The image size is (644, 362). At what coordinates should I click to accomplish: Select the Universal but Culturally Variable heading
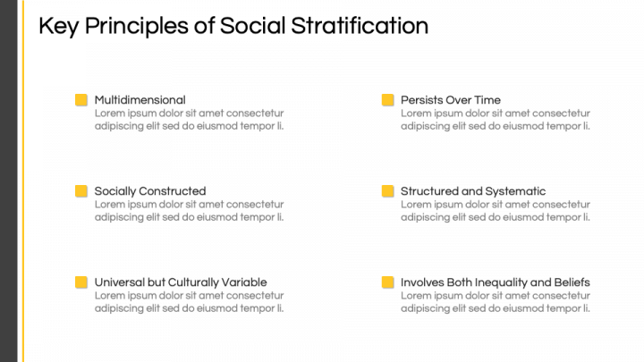tap(181, 282)
